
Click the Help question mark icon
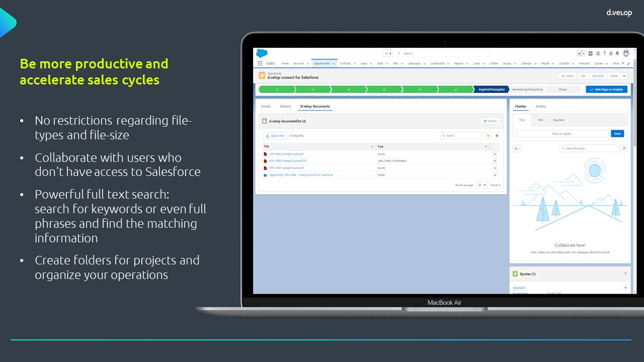(604, 53)
